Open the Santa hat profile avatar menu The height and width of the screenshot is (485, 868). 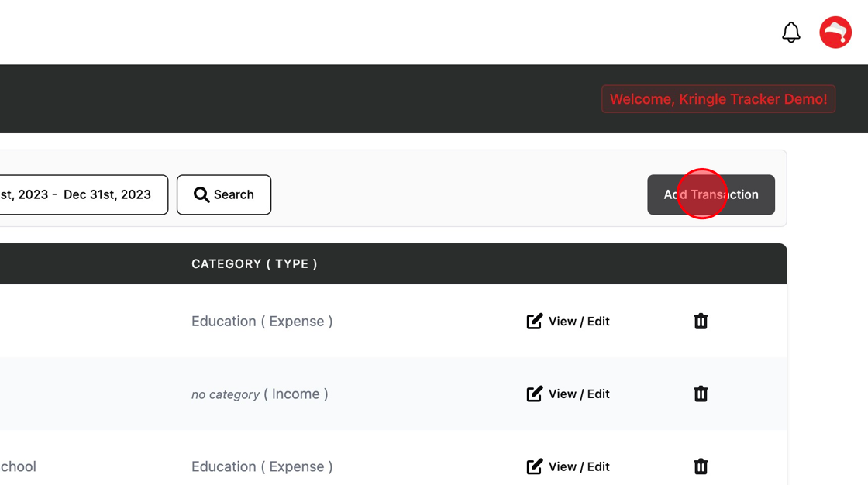[x=835, y=33]
